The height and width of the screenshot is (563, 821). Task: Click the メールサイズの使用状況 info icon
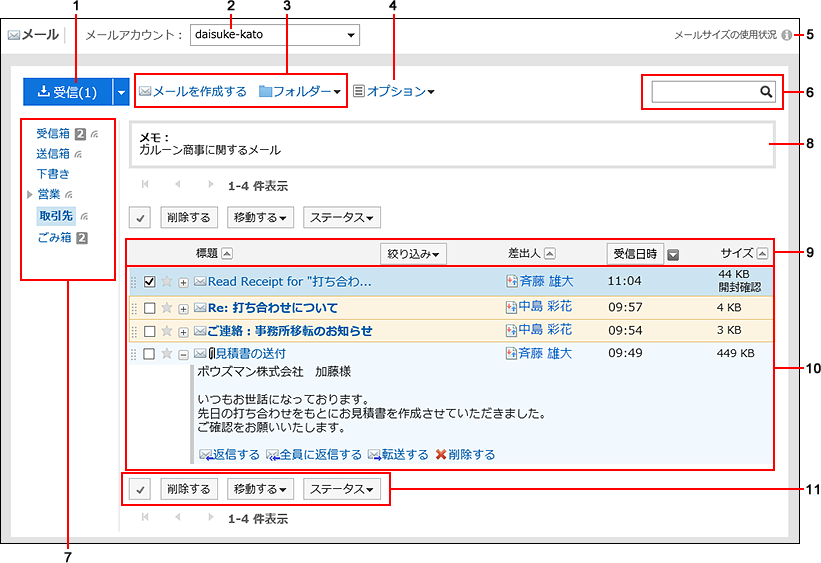coord(786,35)
